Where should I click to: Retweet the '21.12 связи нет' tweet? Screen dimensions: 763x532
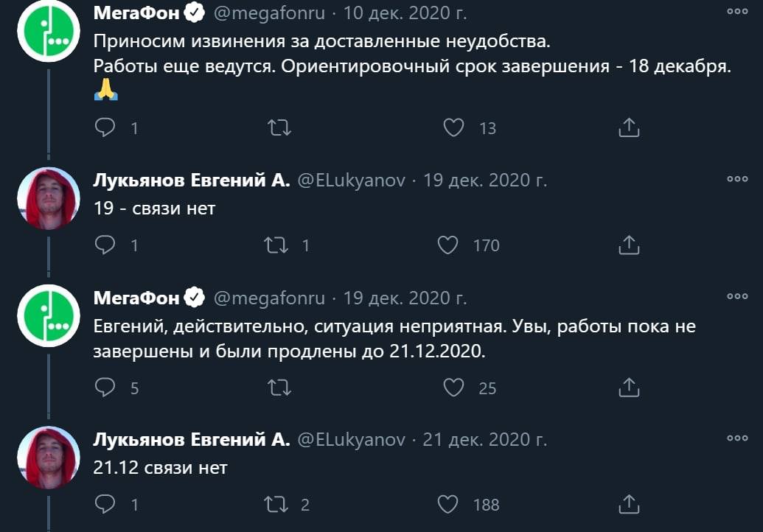click(x=276, y=504)
